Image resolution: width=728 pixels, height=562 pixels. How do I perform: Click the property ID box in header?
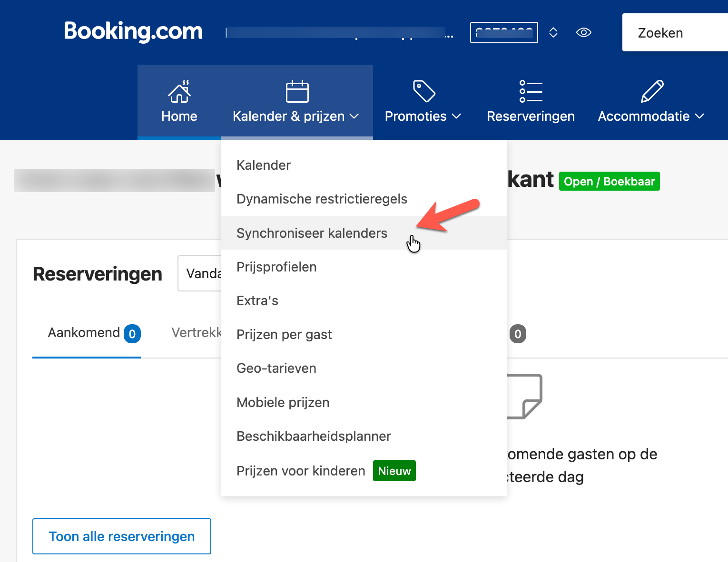pos(504,32)
